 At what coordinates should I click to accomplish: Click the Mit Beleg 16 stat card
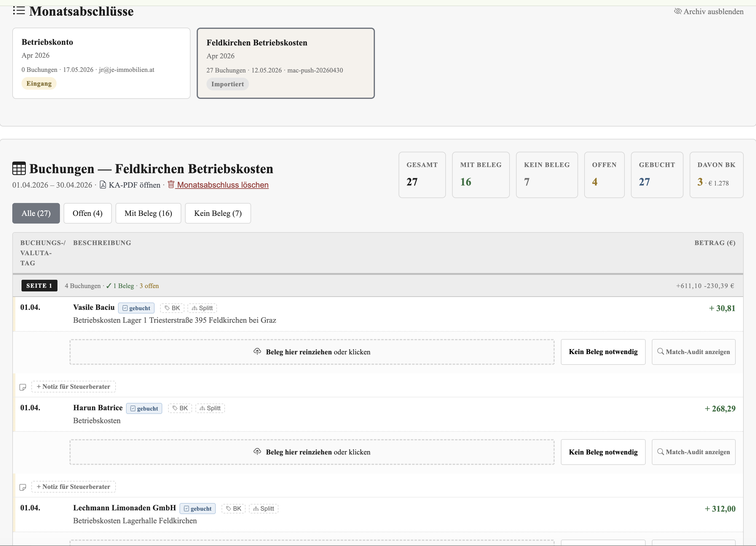point(481,175)
